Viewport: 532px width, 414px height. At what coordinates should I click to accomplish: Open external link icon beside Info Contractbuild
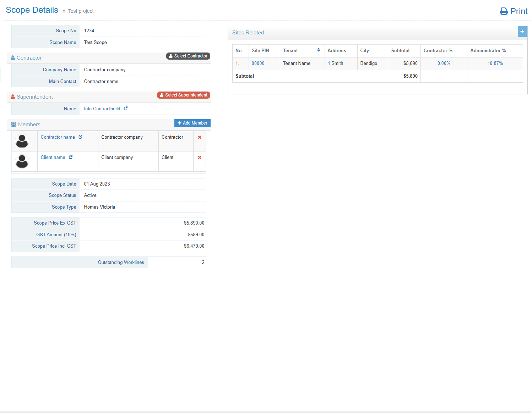tap(126, 109)
